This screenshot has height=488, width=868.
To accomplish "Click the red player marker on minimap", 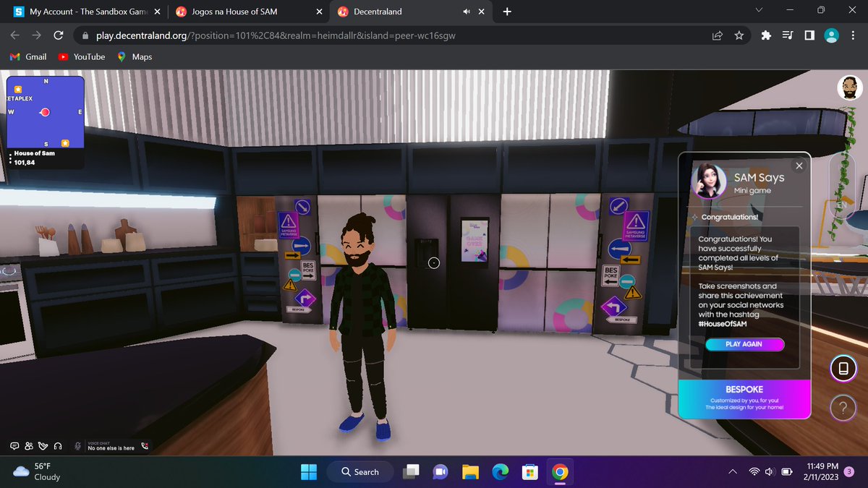I will [x=45, y=113].
